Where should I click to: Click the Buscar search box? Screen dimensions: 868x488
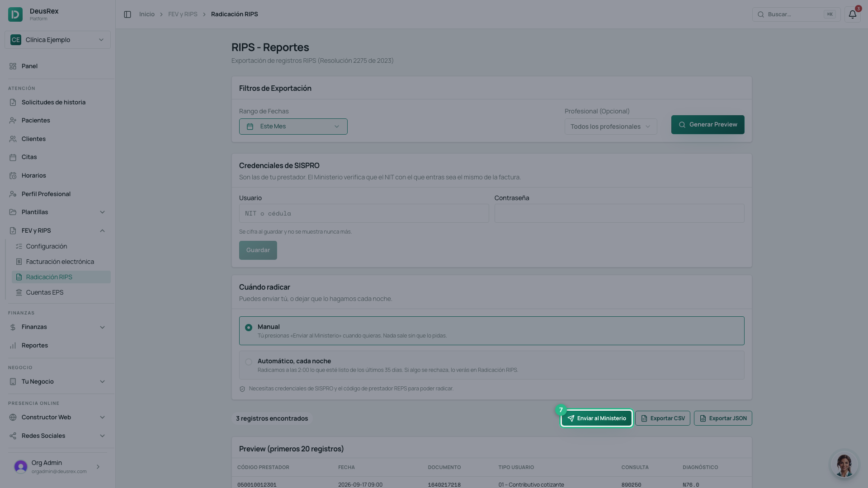click(x=796, y=14)
